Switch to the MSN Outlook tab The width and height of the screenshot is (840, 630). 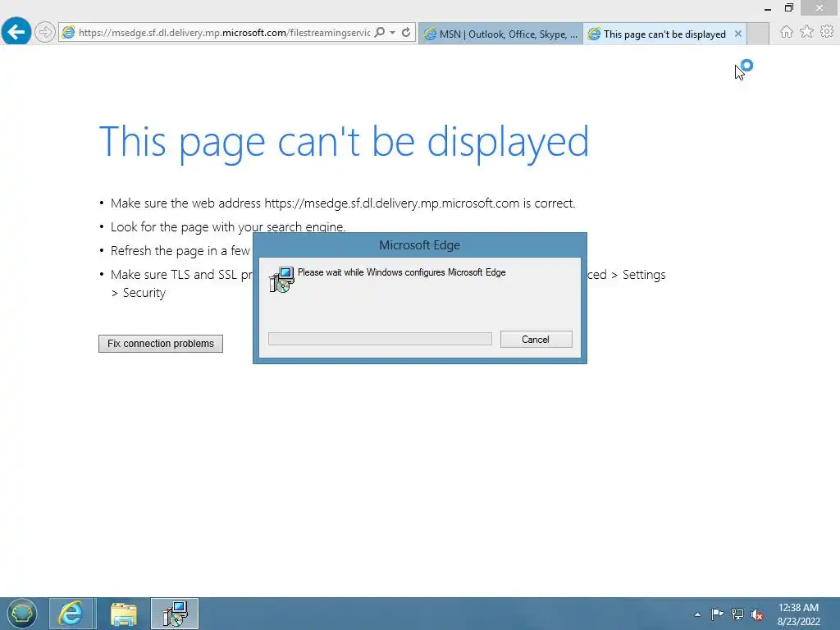tap(500, 34)
